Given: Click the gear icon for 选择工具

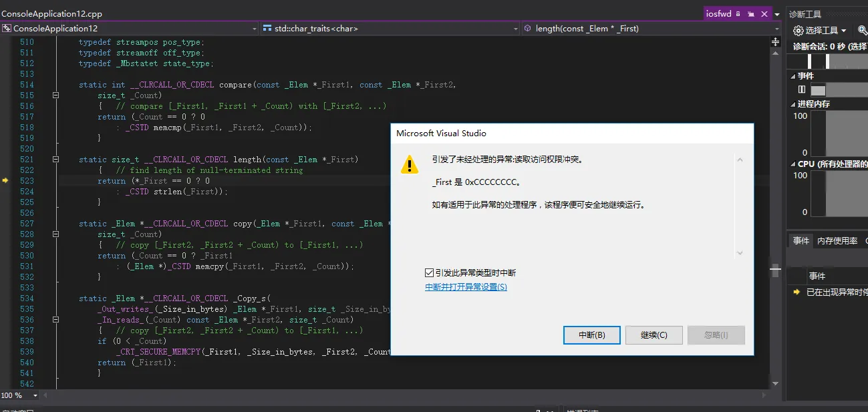Looking at the screenshot, I should 798,31.
